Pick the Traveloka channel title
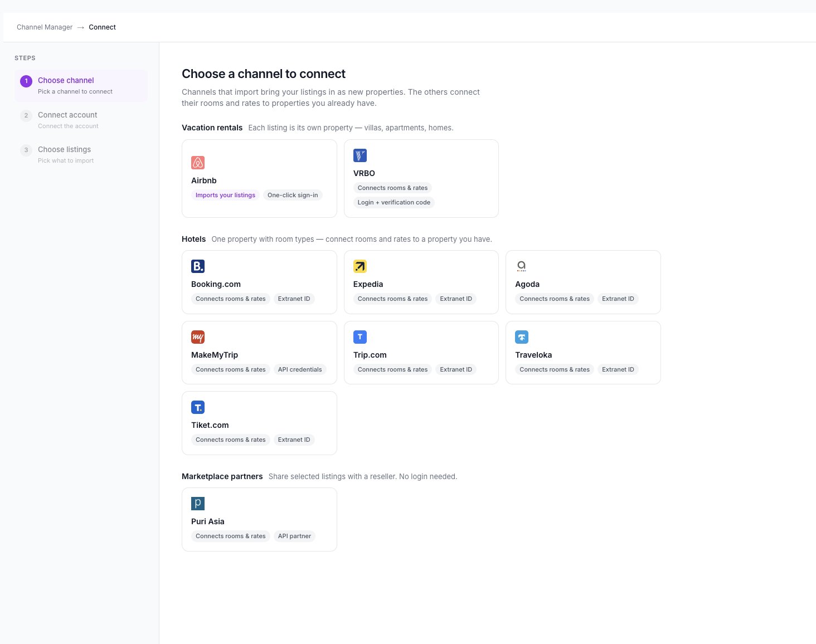Viewport: 816px width, 644px height. coord(533,355)
